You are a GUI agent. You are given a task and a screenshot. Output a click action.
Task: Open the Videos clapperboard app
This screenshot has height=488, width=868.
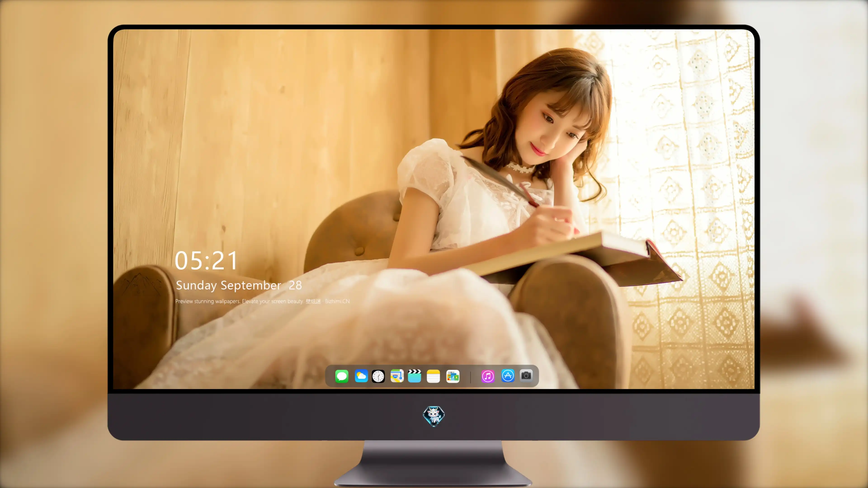415,376
